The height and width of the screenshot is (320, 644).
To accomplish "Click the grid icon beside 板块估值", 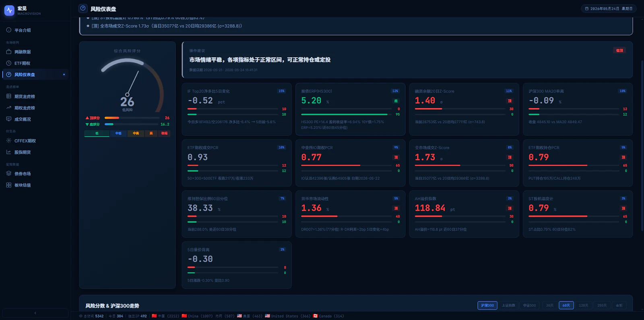I will [x=8, y=185].
